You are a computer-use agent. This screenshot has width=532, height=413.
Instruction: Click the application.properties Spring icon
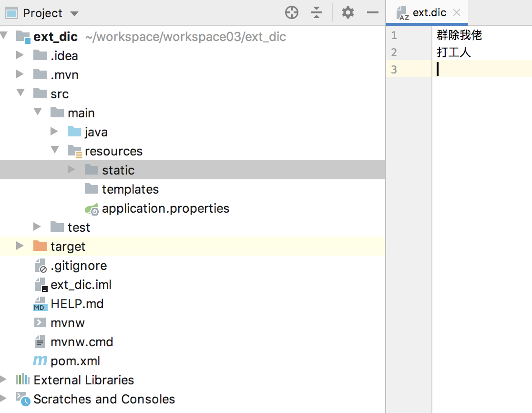pyautogui.click(x=92, y=208)
